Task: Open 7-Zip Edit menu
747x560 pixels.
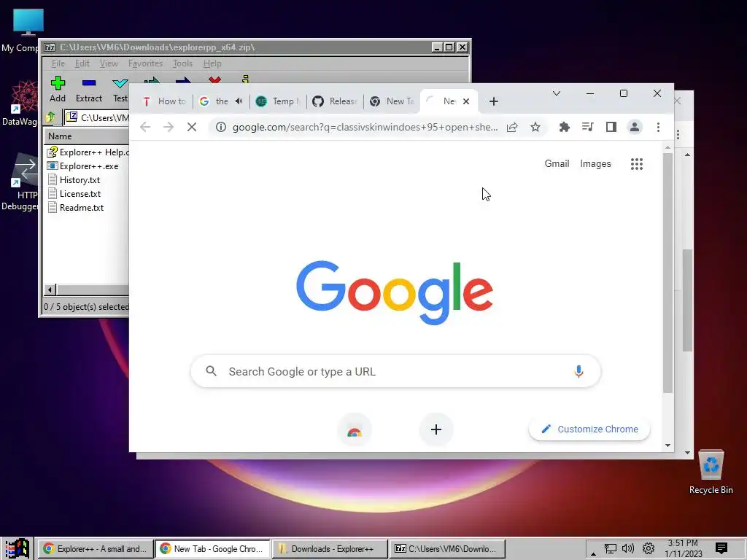Action: pos(82,63)
